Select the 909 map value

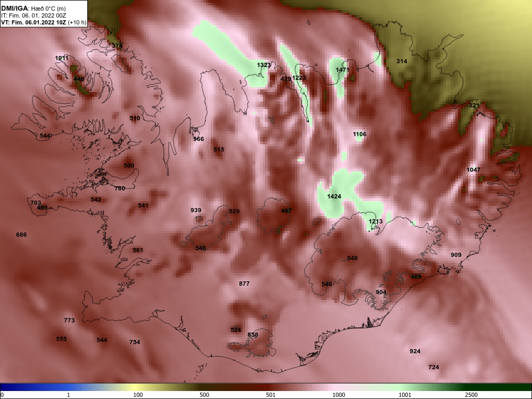click(456, 255)
